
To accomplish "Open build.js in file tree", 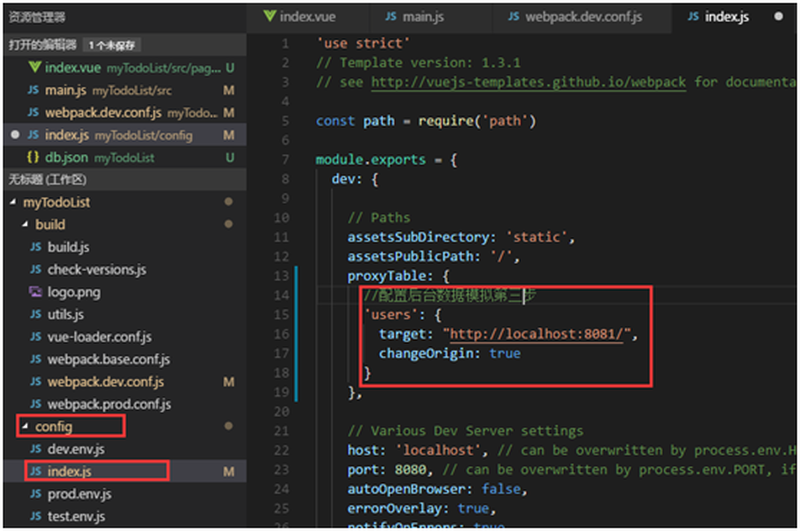I will pyautogui.click(x=125, y=247).
